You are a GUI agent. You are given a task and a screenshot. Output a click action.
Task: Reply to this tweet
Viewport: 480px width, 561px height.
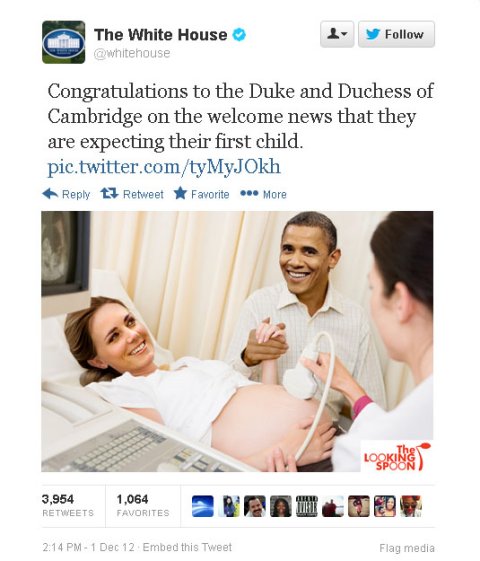pyautogui.click(x=66, y=194)
